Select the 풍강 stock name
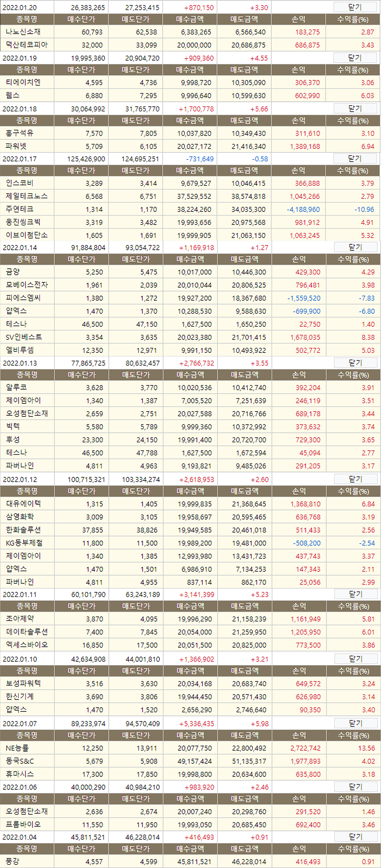The height and width of the screenshot is (868, 381). [12, 862]
